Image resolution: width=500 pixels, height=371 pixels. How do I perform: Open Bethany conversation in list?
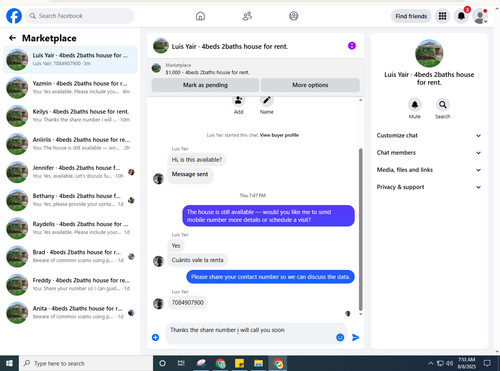point(70,200)
